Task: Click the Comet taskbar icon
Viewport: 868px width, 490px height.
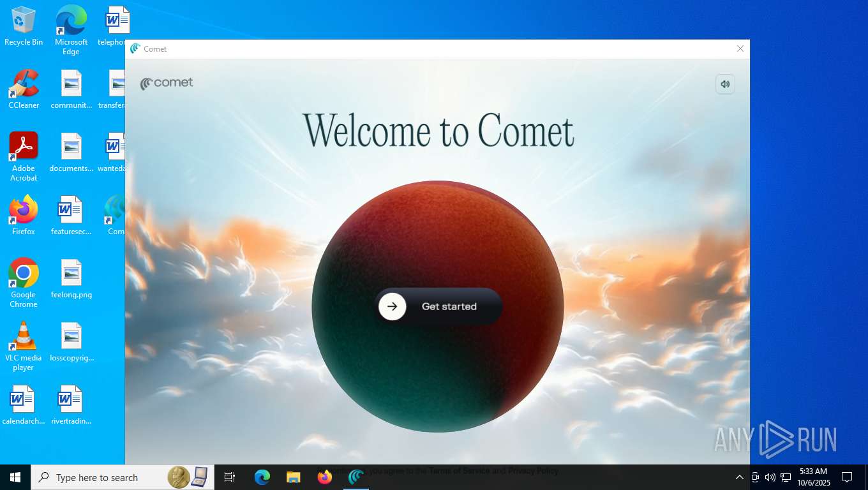Action: coord(356,477)
